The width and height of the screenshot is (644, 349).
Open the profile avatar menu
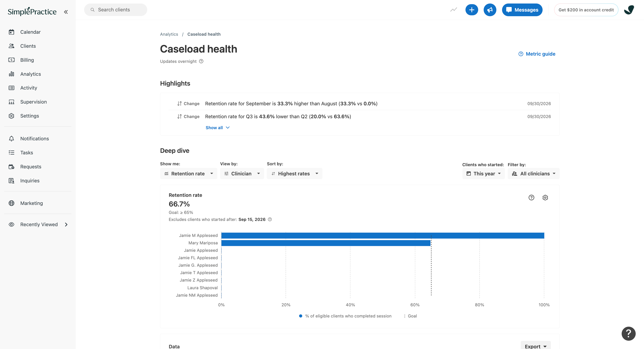coord(629,10)
